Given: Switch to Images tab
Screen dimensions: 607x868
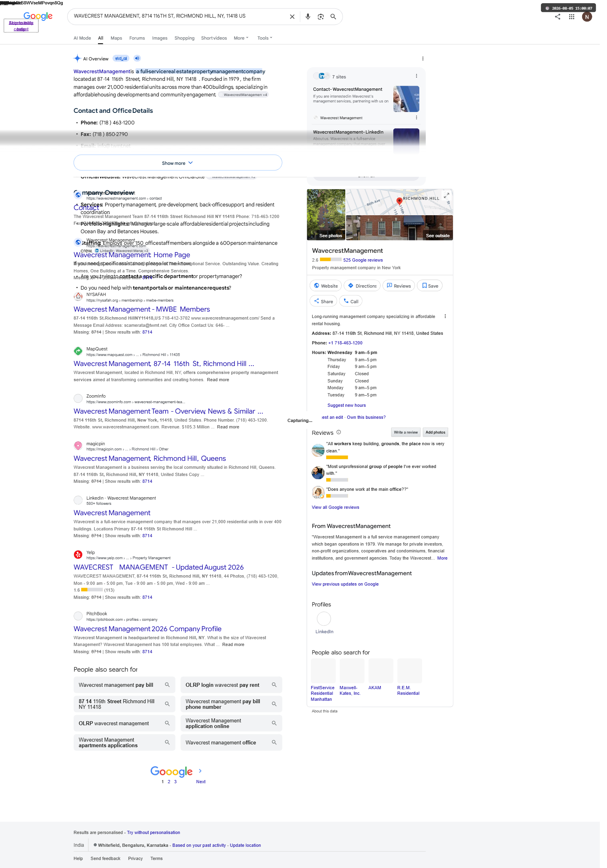Looking at the screenshot, I should point(160,38).
